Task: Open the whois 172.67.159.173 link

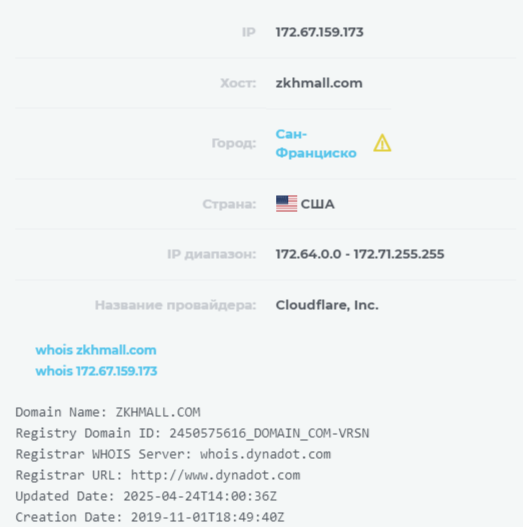Action: click(96, 371)
